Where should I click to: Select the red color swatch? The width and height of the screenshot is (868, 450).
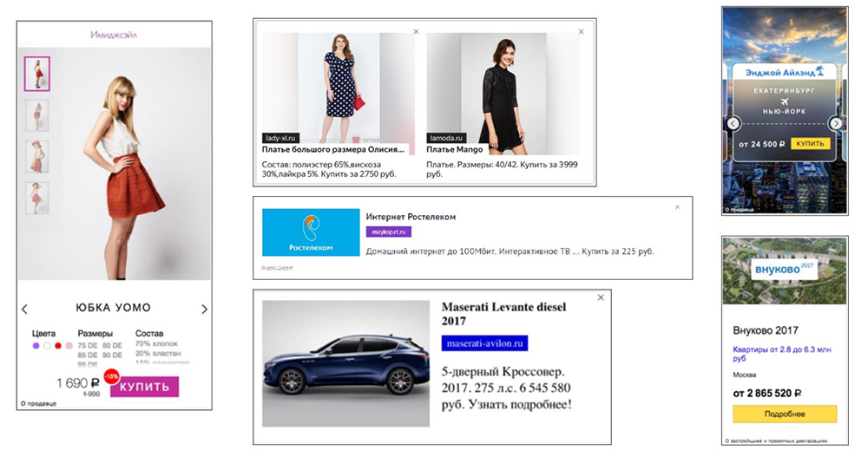58,346
